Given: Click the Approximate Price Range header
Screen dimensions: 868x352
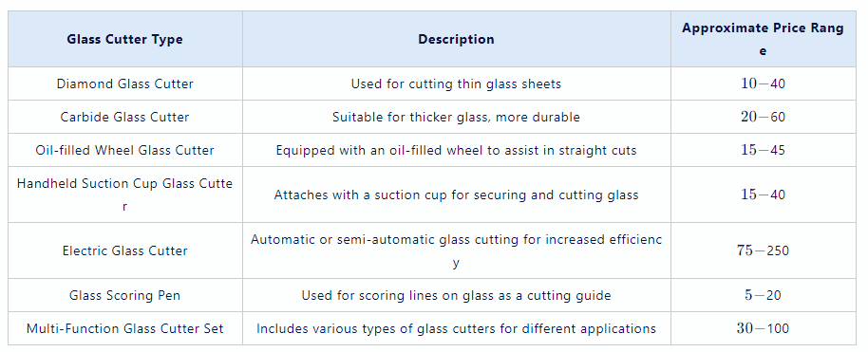Looking at the screenshot, I should (x=763, y=39).
